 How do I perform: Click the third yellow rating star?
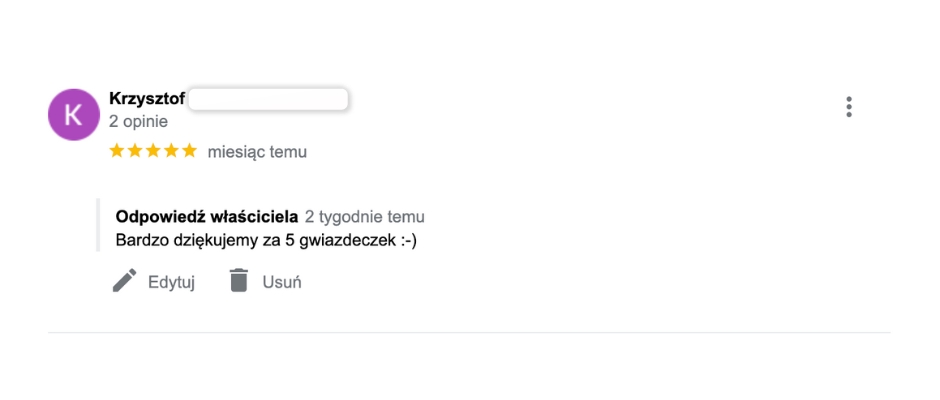point(153,151)
